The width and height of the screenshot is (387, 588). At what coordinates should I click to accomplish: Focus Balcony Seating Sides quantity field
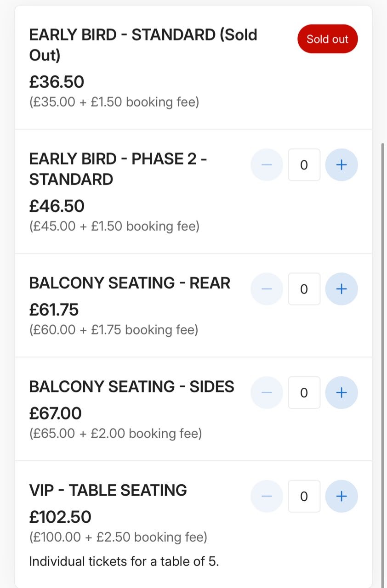pos(304,393)
